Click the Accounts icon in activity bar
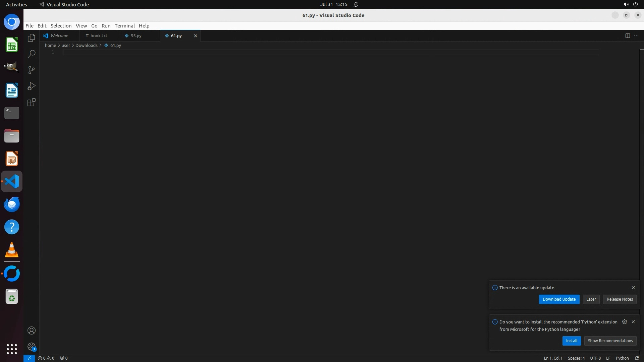The image size is (644, 362). (32, 330)
